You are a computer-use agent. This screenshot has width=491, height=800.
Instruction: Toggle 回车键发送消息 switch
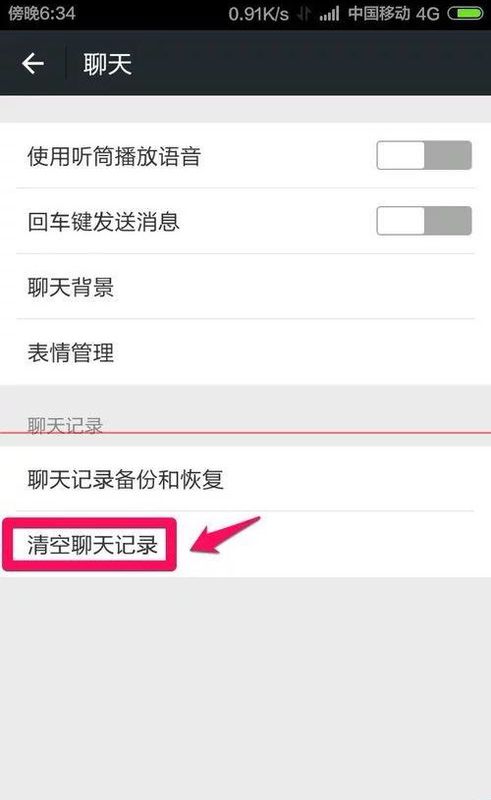coord(424,220)
